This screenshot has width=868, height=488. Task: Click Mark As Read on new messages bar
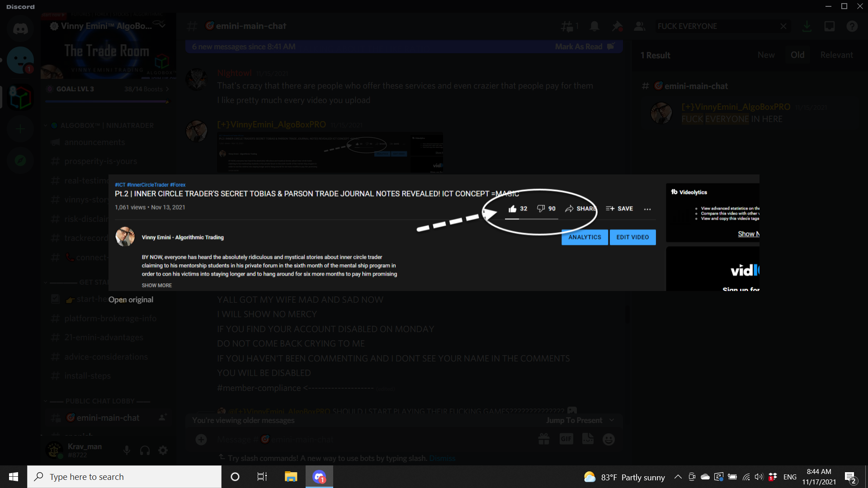pos(585,47)
